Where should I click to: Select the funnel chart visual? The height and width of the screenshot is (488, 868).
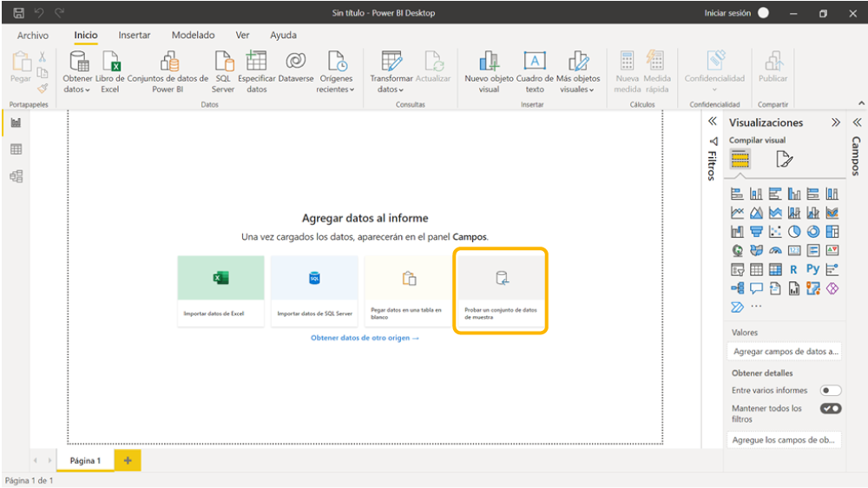756,232
